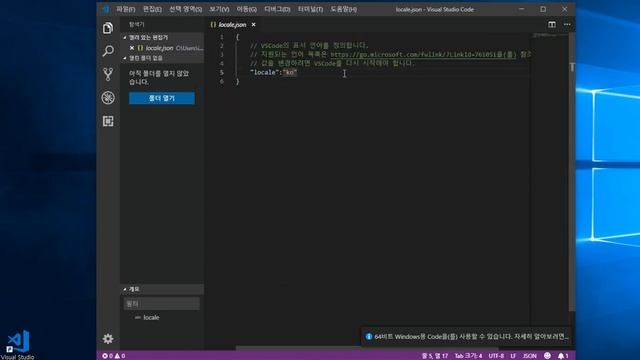Change LF line ending in status bar

513,356
